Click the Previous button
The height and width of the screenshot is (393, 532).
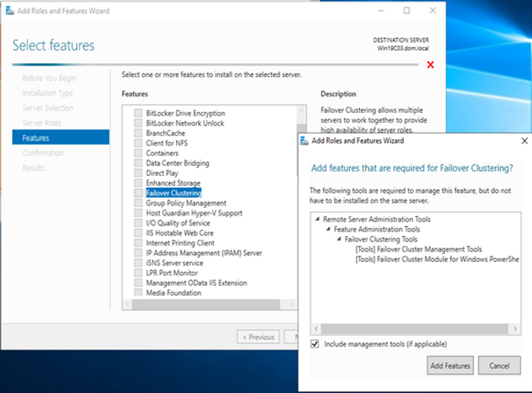[x=258, y=337]
